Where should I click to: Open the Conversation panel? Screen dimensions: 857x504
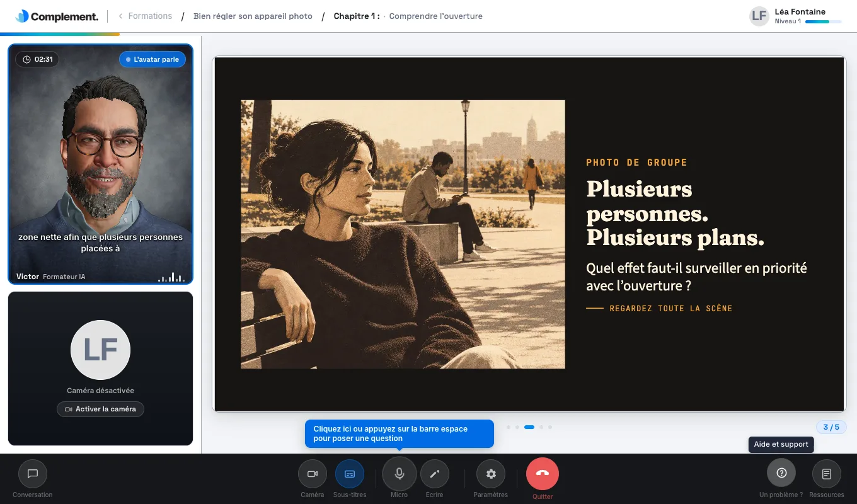pyautogui.click(x=33, y=474)
